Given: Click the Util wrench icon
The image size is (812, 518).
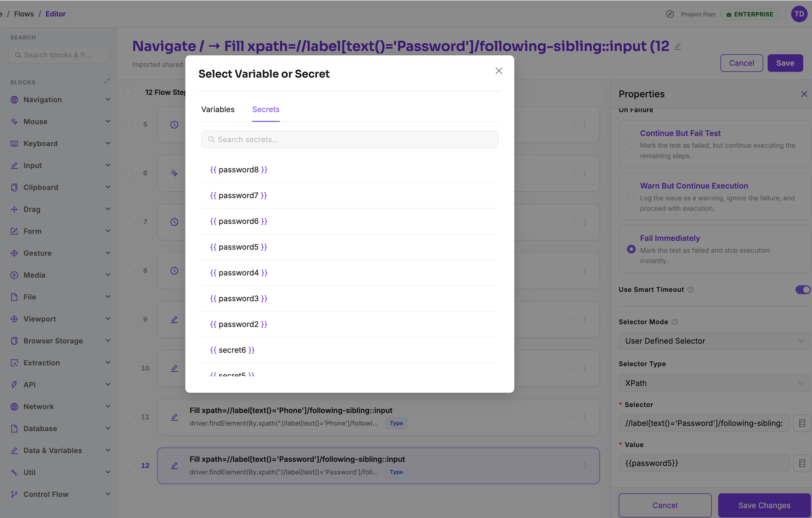Looking at the screenshot, I should (x=14, y=472).
